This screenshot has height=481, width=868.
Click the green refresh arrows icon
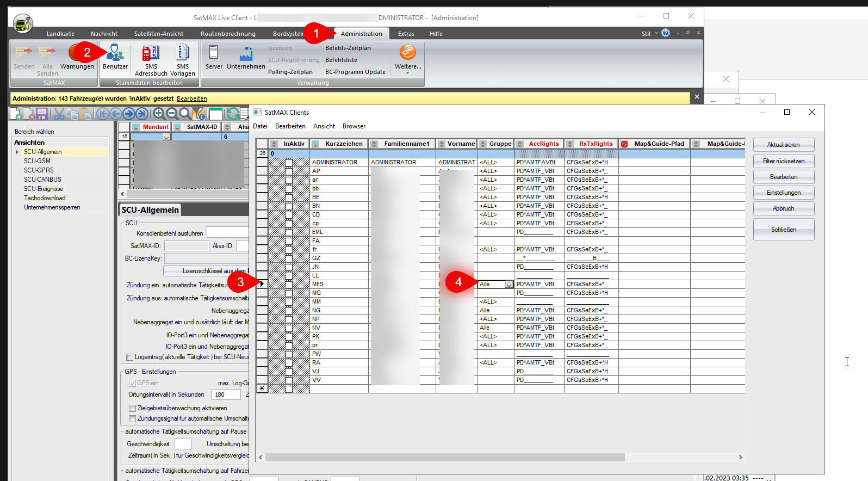233,114
